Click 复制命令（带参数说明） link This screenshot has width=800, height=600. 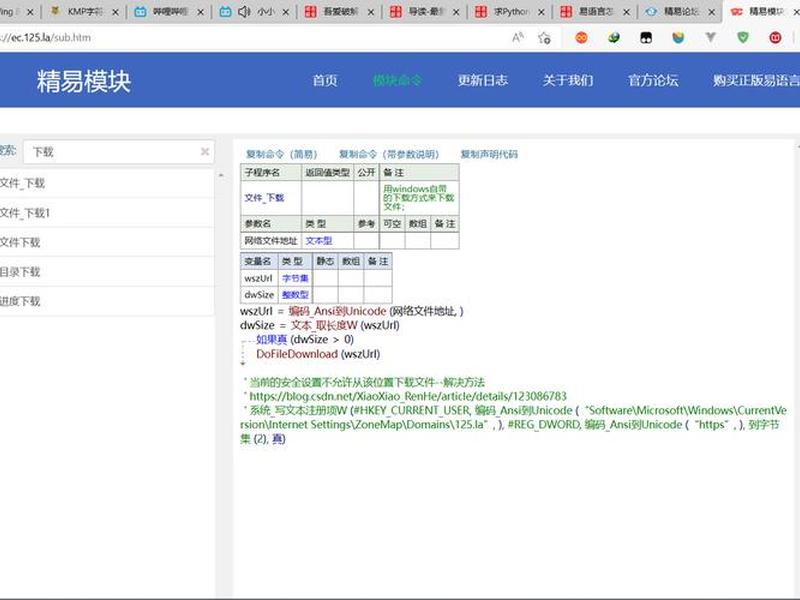tap(388, 154)
